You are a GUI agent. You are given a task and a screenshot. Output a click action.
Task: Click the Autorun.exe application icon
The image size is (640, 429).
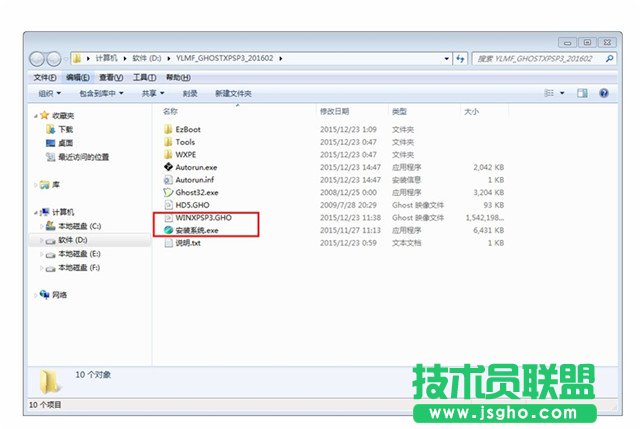coord(167,167)
